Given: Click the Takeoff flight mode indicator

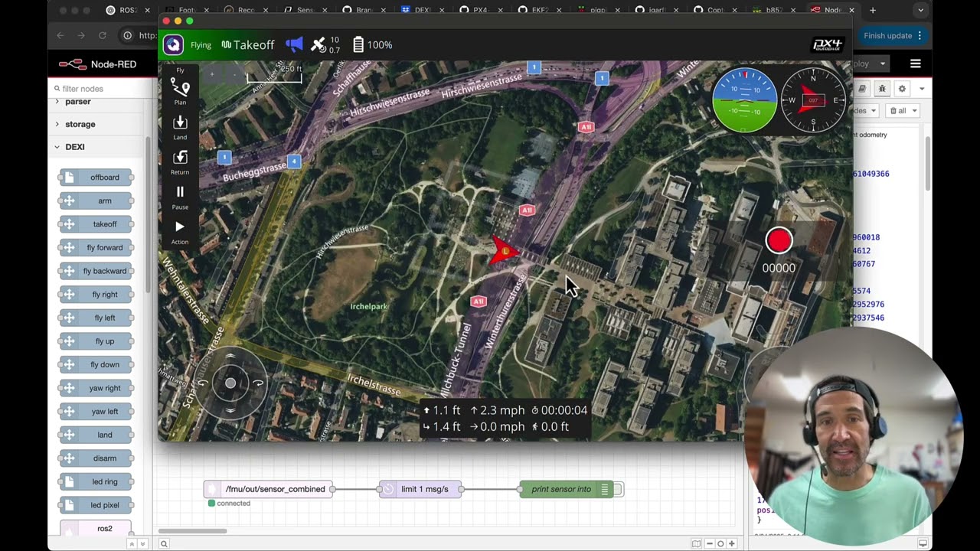Looking at the screenshot, I should click(x=247, y=45).
